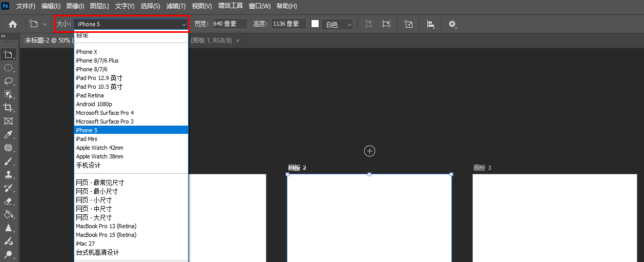This screenshot has width=644, height=262.
Task: Select the Object Selection tool
Action: click(x=8, y=94)
